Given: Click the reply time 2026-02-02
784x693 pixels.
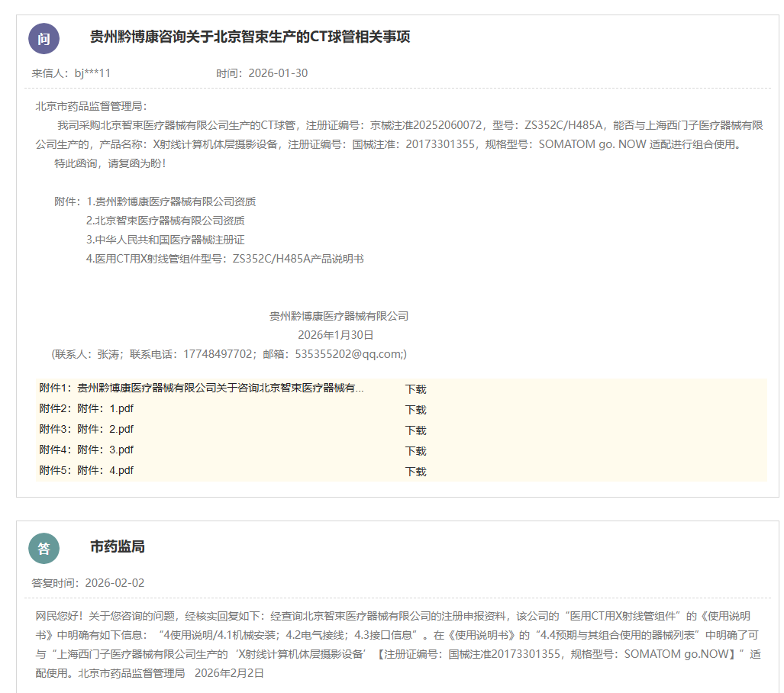Looking at the screenshot, I should click(115, 583).
